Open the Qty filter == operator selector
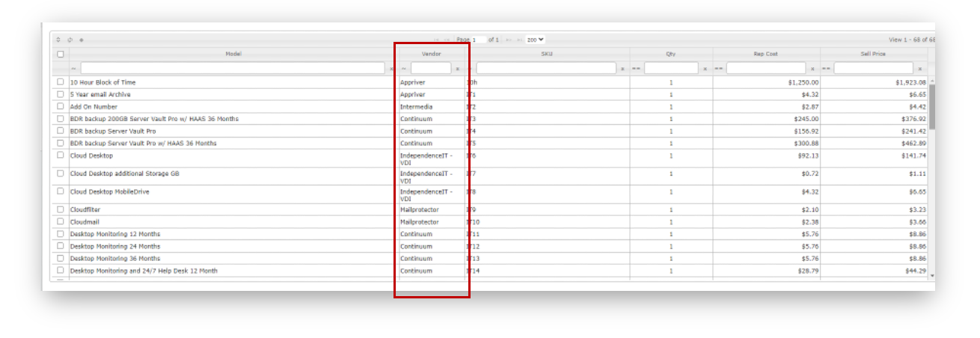 636,69
